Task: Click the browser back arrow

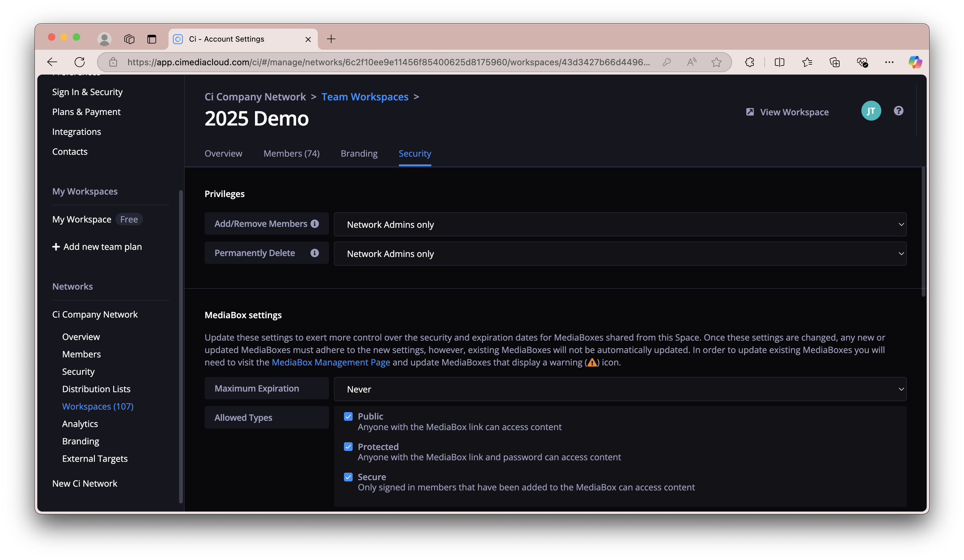Action: point(52,62)
